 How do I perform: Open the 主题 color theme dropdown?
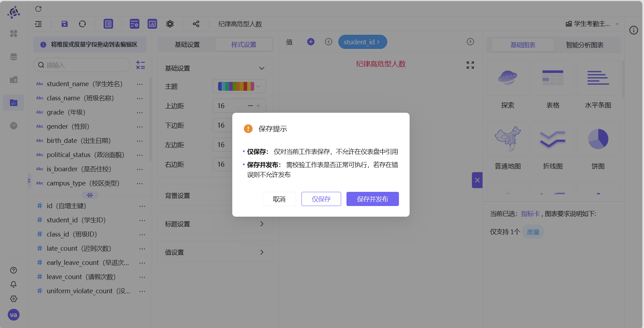(239, 86)
